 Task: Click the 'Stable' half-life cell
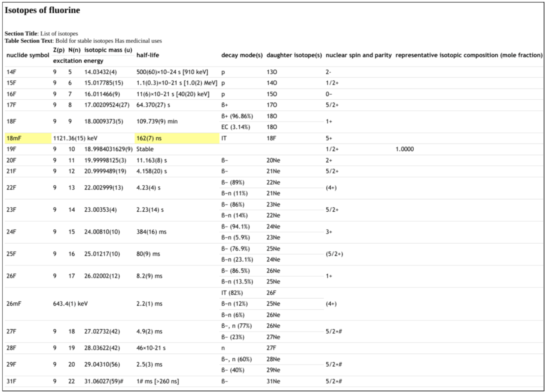(145, 149)
